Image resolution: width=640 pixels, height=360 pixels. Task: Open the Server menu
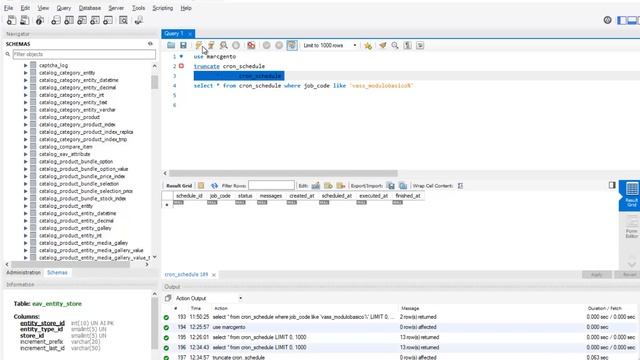(116, 8)
